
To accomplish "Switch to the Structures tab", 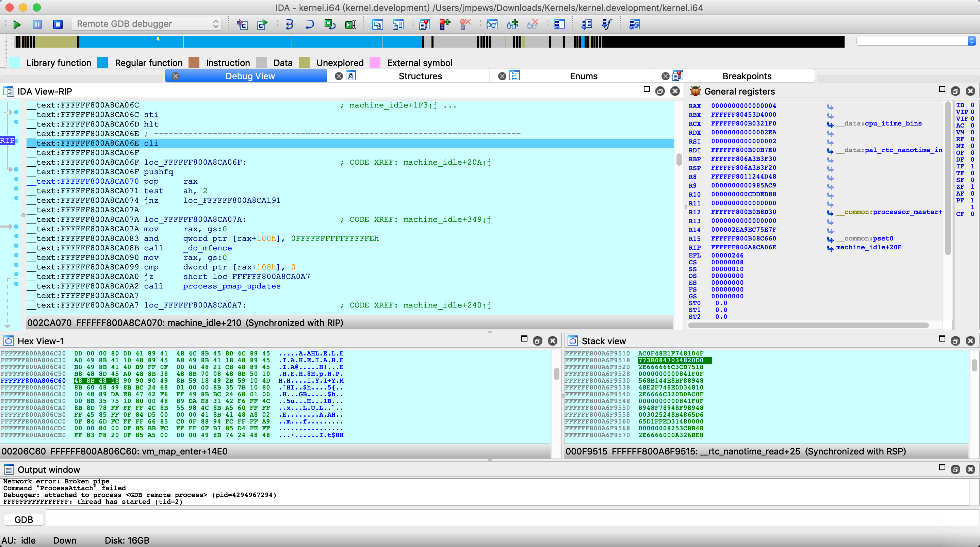I will click(420, 76).
